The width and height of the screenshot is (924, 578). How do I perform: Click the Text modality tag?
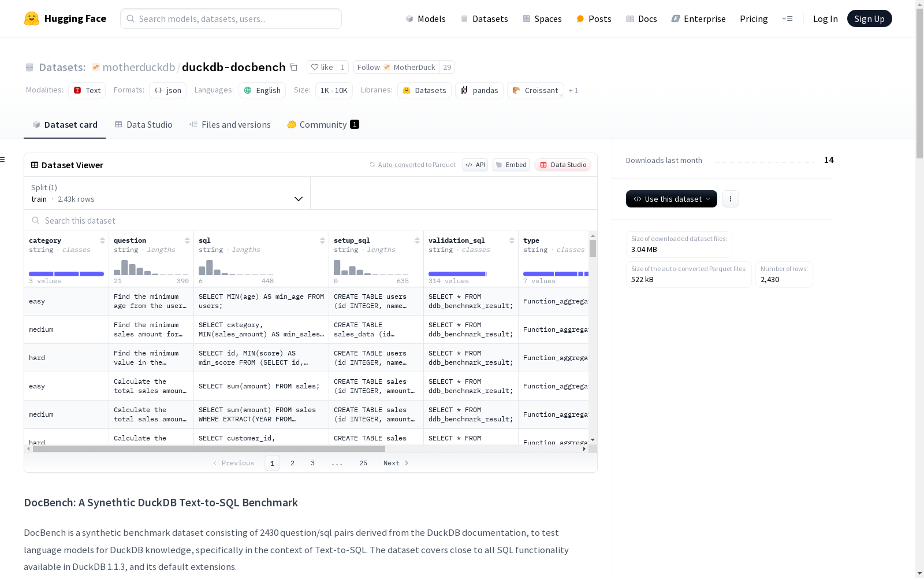click(87, 90)
